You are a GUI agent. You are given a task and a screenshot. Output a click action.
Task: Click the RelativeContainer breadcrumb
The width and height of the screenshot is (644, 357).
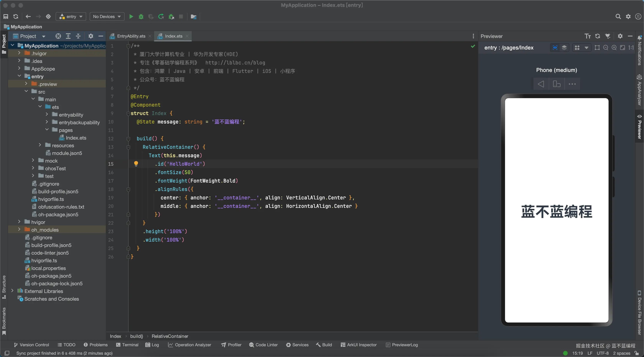point(170,336)
